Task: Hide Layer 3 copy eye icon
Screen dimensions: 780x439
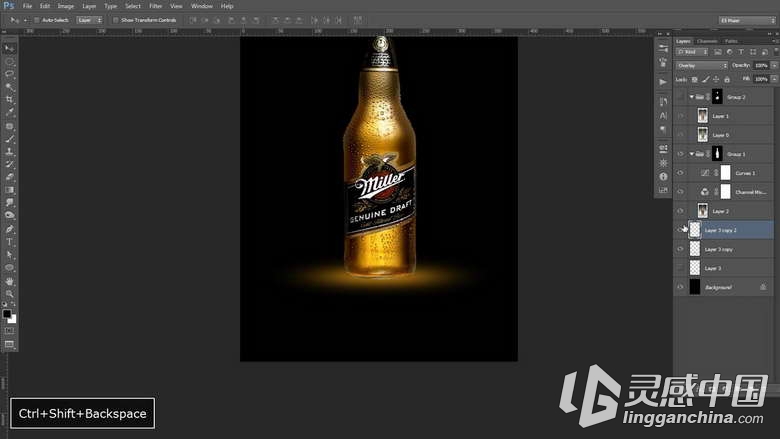Action: (680, 249)
